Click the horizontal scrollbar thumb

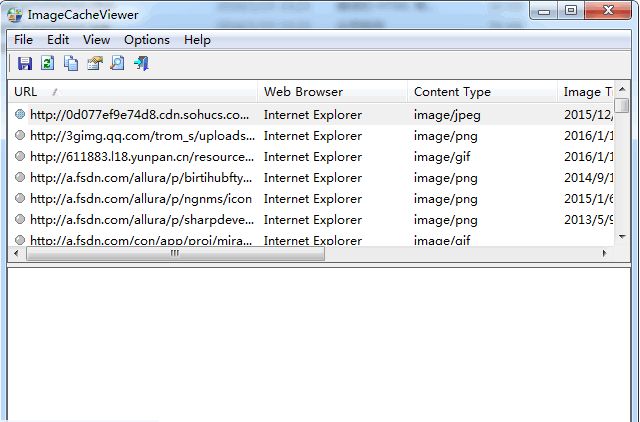176,253
